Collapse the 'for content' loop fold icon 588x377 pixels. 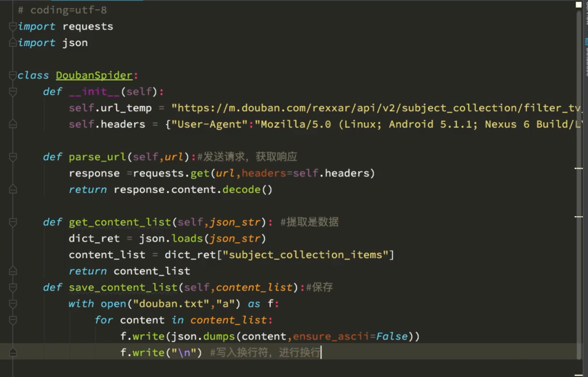13,320
